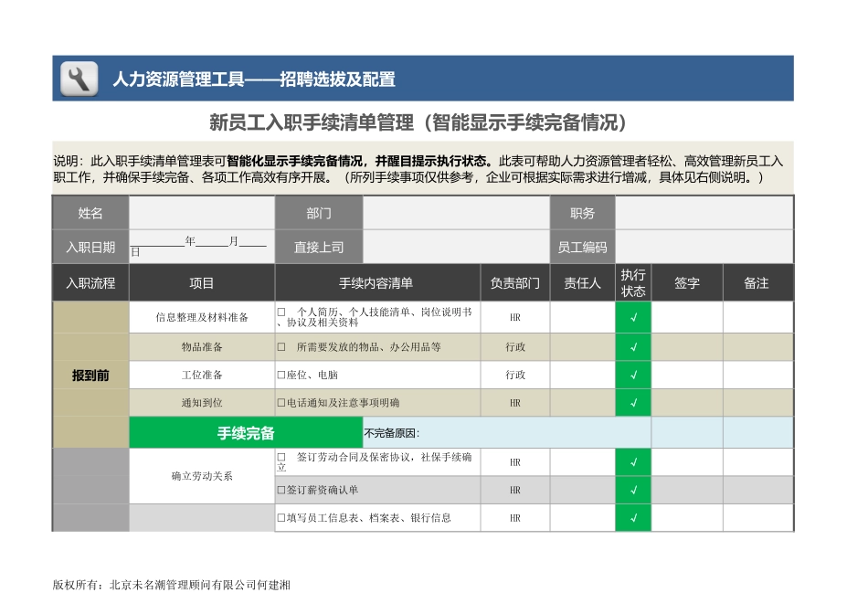Select the 通知到位 row green check mark
868x614 pixels.
633,403
